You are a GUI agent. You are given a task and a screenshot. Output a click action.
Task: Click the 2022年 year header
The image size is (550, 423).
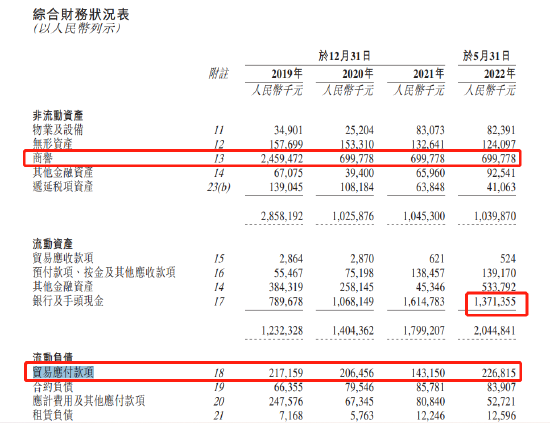(499, 74)
